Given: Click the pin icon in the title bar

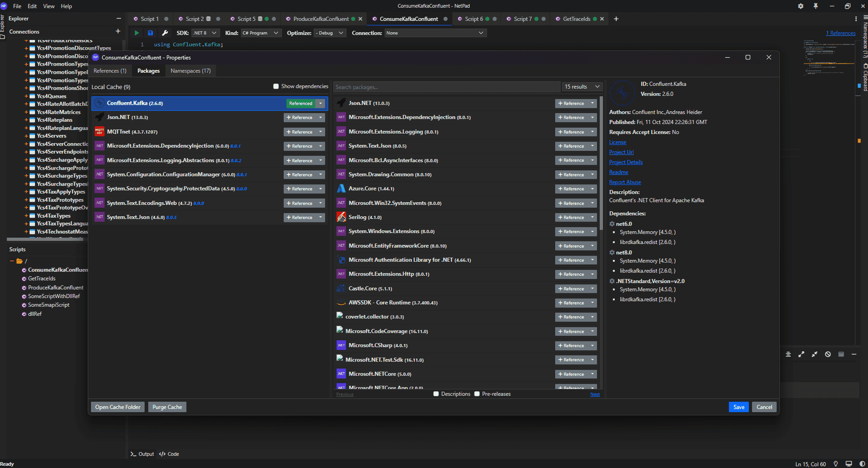Looking at the screenshot, I should coord(815,6).
